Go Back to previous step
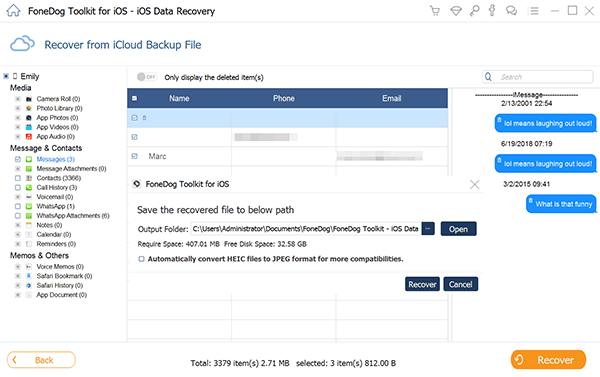The image size is (600, 377). click(x=41, y=360)
